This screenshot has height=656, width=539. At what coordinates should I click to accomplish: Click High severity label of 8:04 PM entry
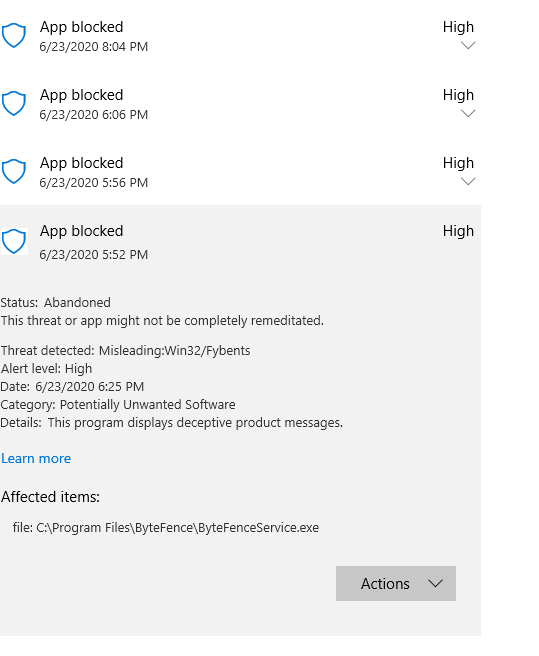pos(458,27)
